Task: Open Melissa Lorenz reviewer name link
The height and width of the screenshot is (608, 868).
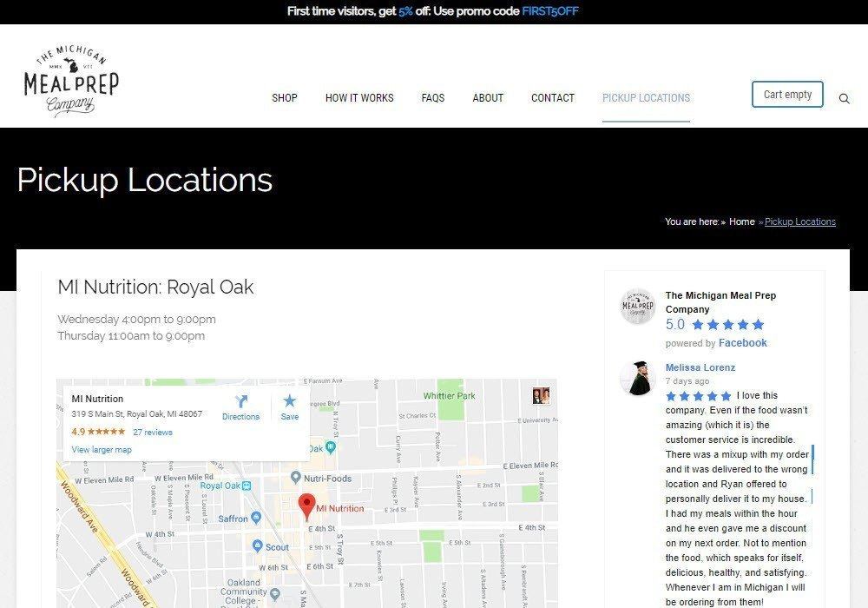Action: 700,367
